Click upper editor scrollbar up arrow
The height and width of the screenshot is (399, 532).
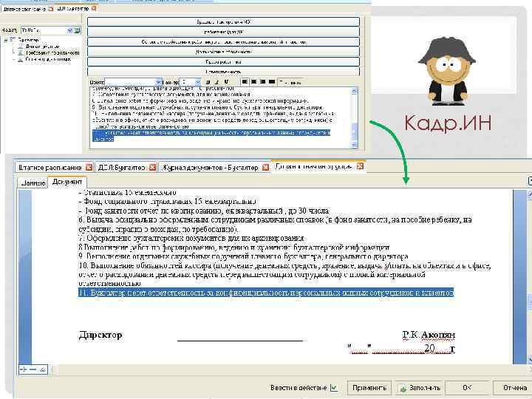pyautogui.click(x=354, y=91)
